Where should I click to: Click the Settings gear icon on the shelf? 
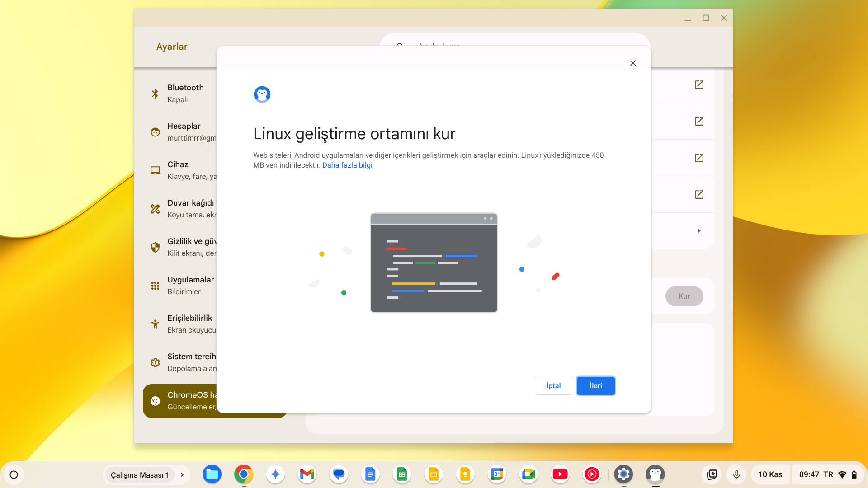[x=623, y=474]
